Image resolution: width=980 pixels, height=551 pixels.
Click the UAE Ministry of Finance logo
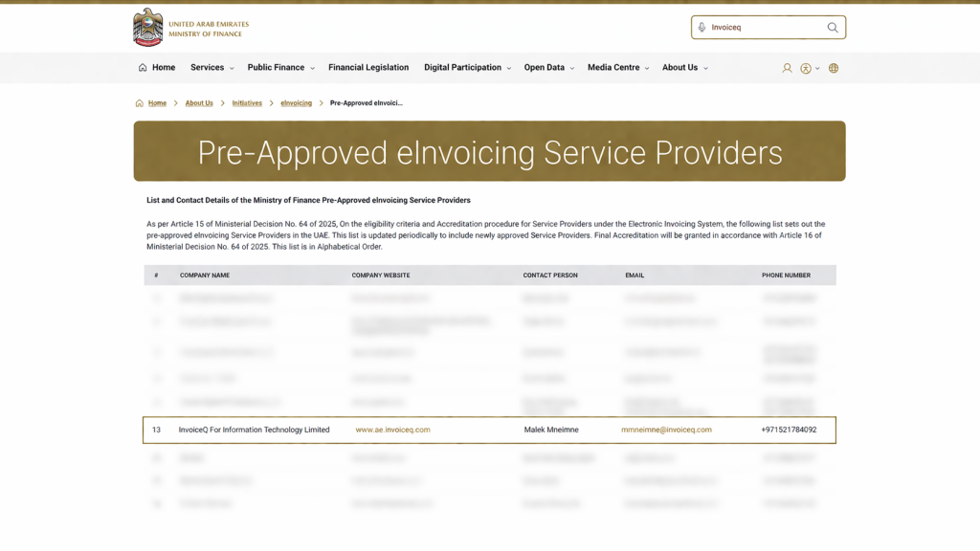click(191, 28)
